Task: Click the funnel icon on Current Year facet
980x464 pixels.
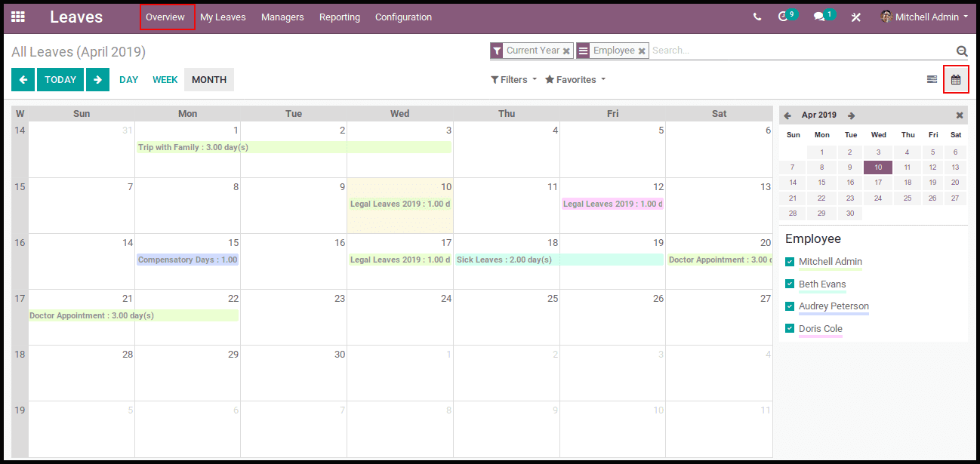Action: pyautogui.click(x=497, y=51)
